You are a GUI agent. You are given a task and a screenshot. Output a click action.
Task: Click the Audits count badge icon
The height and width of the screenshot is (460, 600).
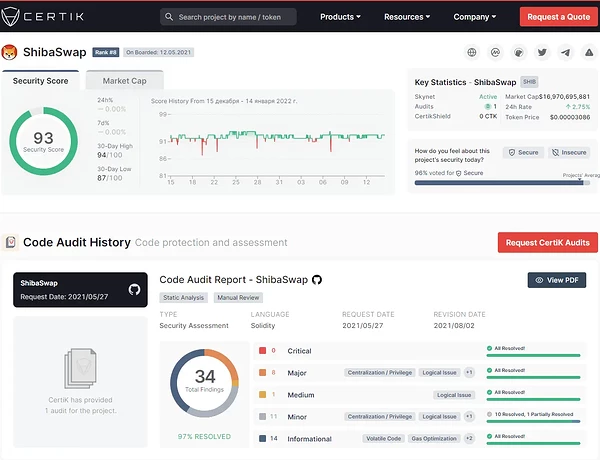point(488,106)
